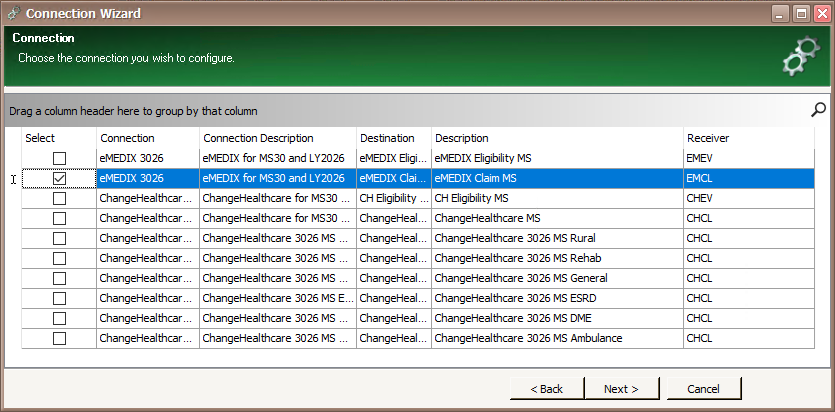Click the ChangeHealthcare 3026 MS E... description cell

pyautogui.click(x=278, y=298)
